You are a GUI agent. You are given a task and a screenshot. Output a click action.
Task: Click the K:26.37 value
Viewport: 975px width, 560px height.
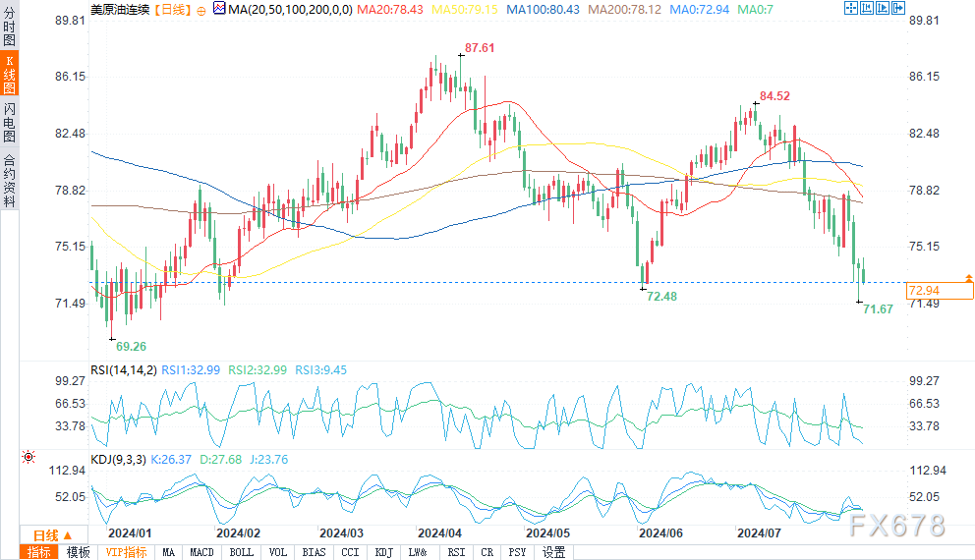click(x=171, y=460)
